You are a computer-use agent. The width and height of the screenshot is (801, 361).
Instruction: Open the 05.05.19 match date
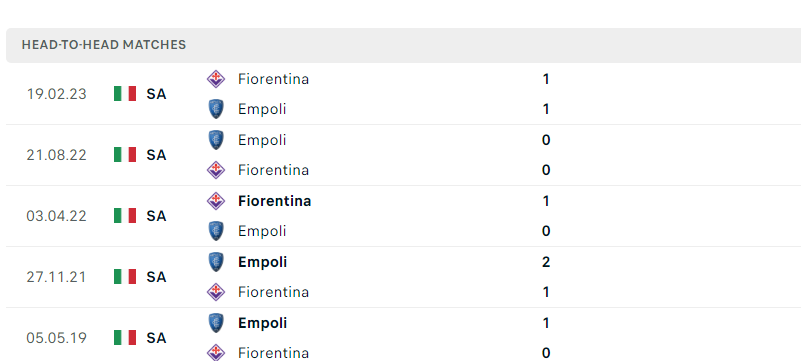click(57, 338)
